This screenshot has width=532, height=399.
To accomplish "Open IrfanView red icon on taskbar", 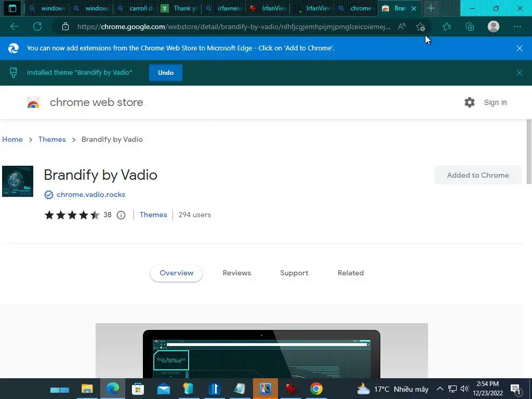I will (291, 389).
